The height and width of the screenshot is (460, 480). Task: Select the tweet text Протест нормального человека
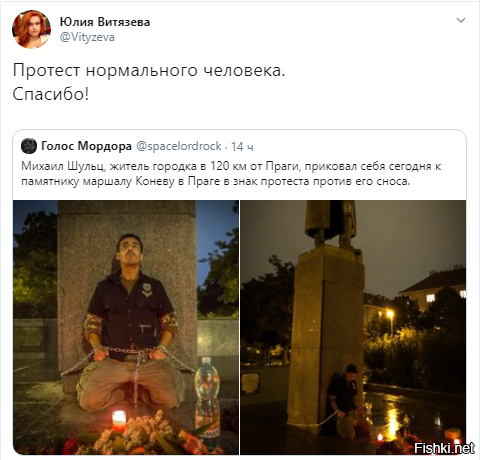pyautogui.click(x=149, y=70)
